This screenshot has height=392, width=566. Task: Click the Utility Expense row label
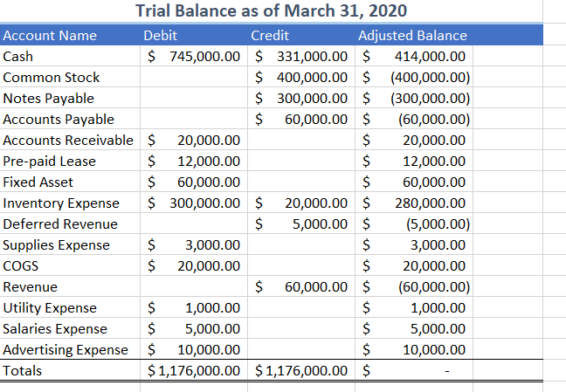tap(70, 307)
